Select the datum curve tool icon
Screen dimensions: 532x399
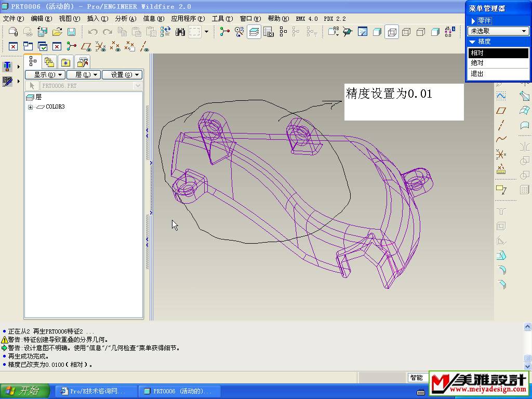(501, 139)
